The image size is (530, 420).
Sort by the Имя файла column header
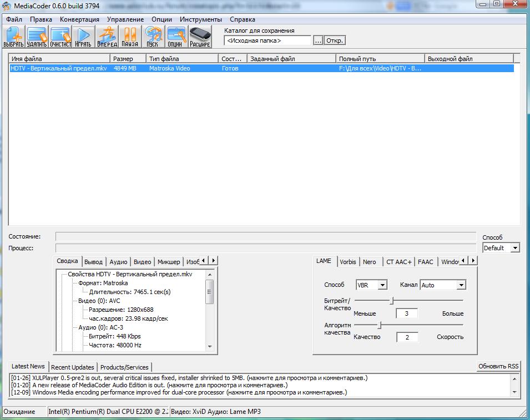point(59,59)
